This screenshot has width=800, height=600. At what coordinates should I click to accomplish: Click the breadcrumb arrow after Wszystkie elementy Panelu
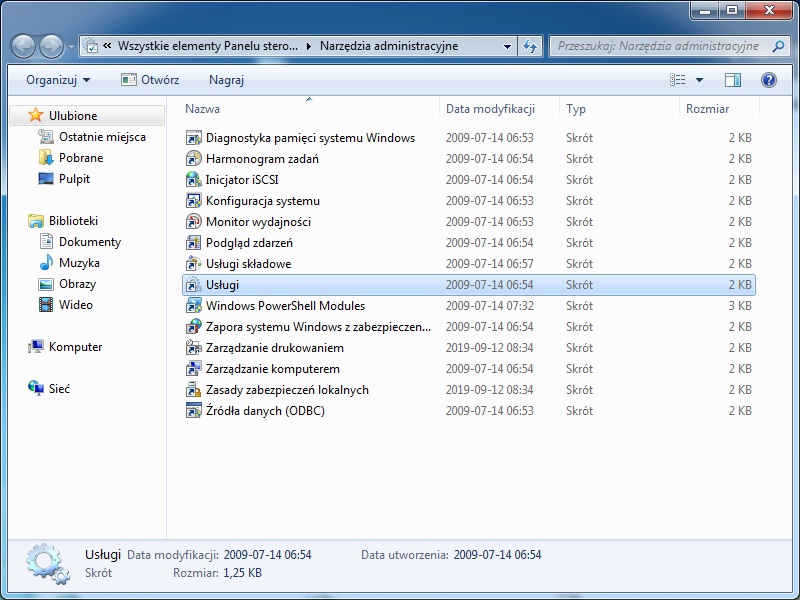[309, 46]
